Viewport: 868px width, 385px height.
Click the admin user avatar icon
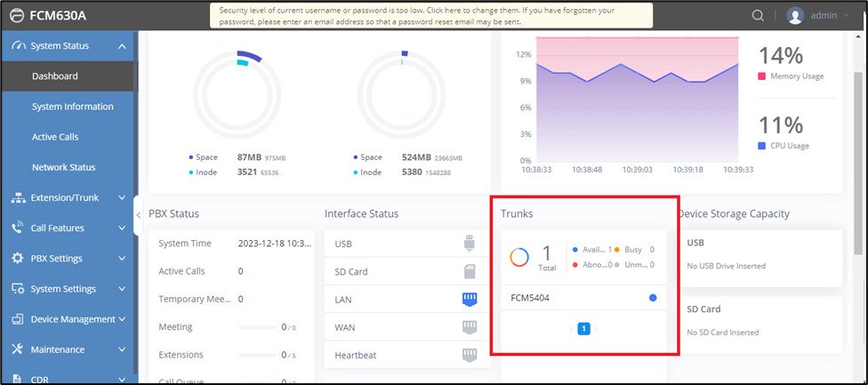(x=795, y=15)
